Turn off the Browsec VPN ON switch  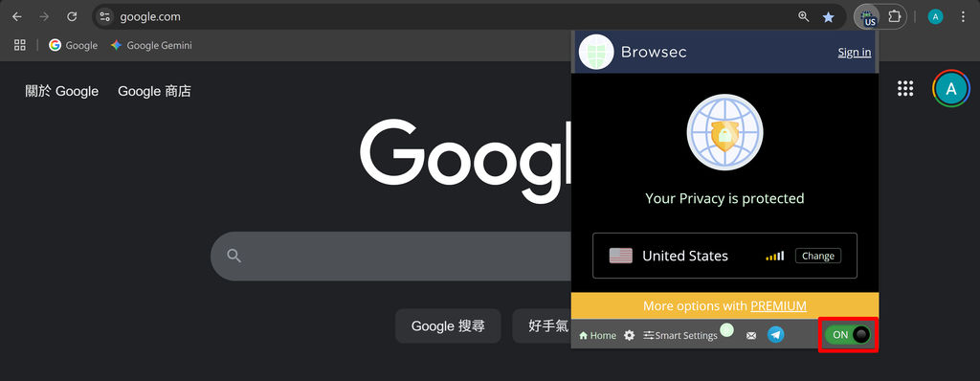tap(848, 335)
